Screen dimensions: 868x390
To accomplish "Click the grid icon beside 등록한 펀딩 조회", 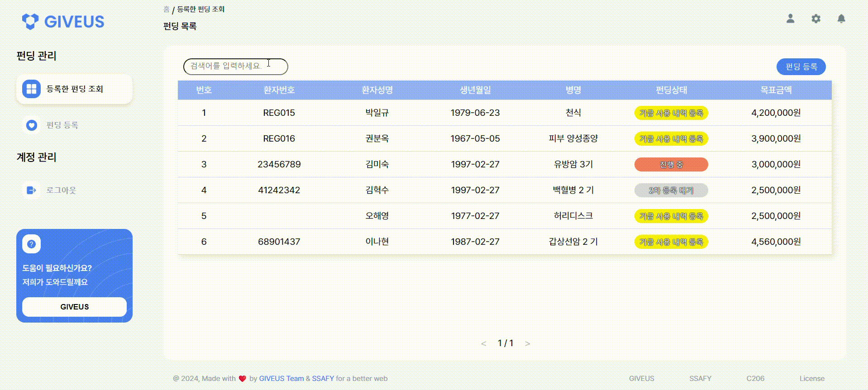I will (31, 89).
